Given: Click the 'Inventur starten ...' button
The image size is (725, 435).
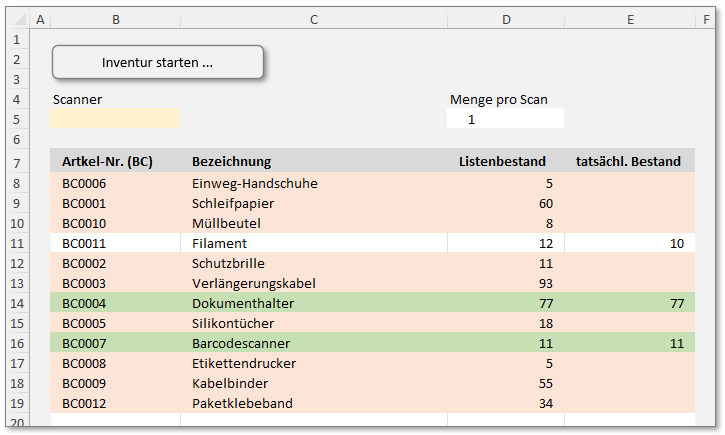Looking at the screenshot, I should [157, 62].
